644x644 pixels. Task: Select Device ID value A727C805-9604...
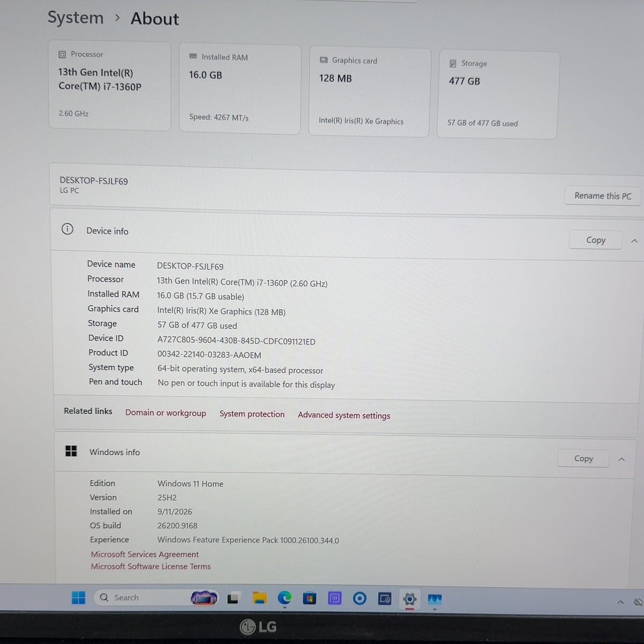(236, 341)
